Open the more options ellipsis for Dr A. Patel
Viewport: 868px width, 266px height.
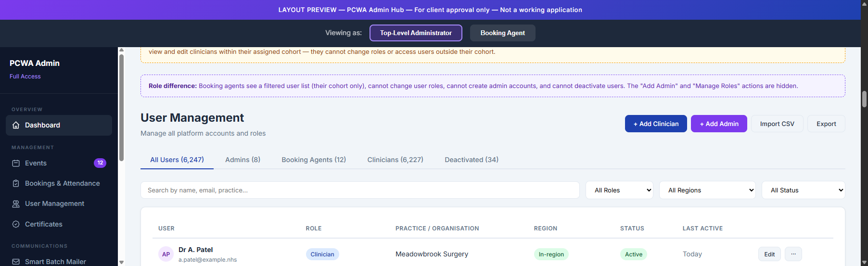(793, 254)
